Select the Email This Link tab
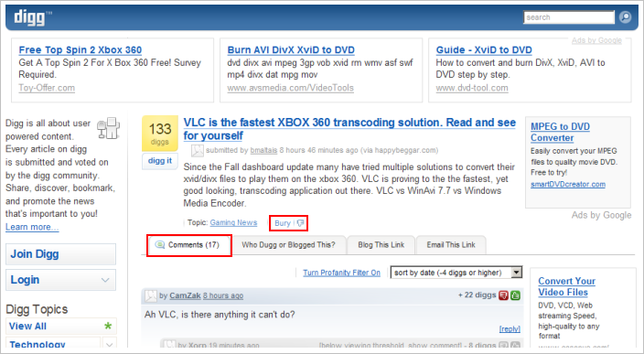 pos(451,245)
